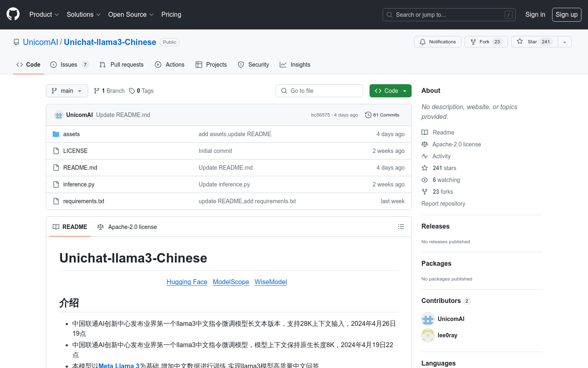Switch to the Issues tab

point(69,65)
